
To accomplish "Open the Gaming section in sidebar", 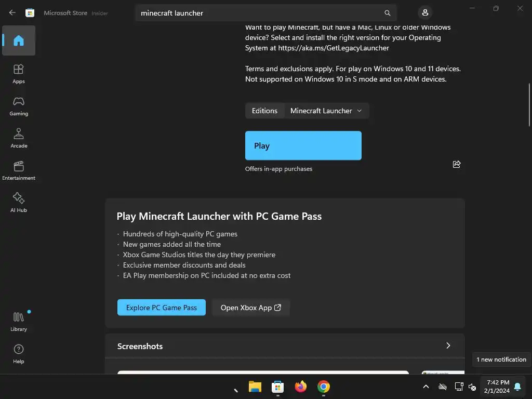I will (19, 106).
